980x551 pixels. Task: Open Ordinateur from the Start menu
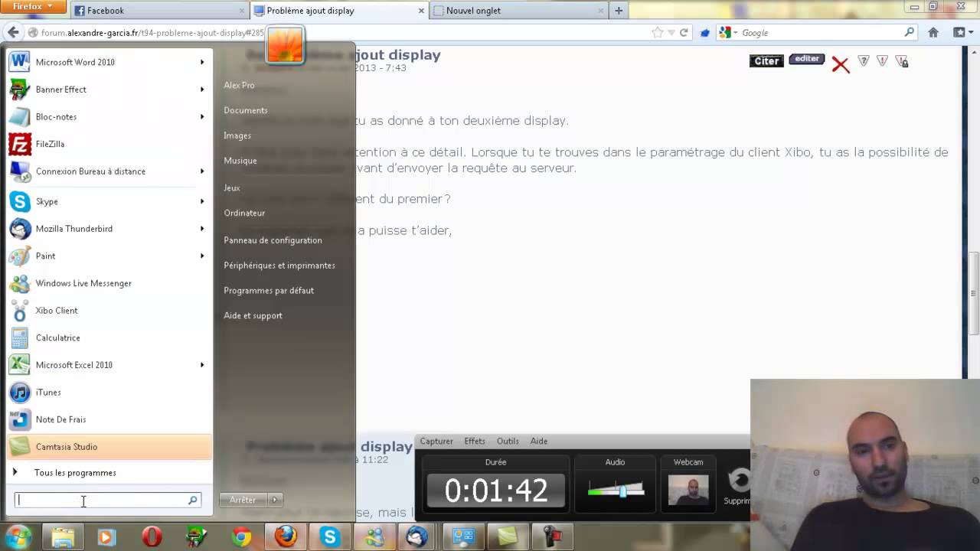coord(244,213)
